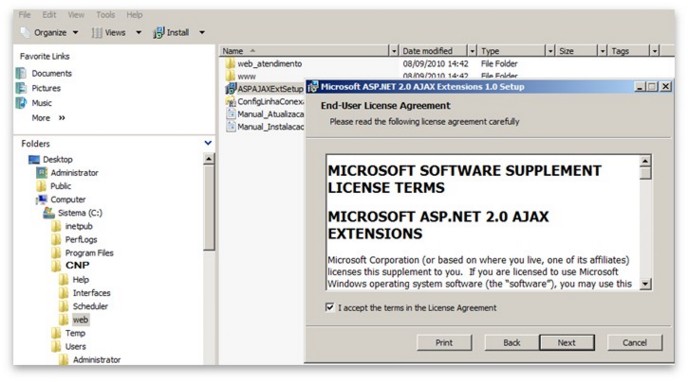This screenshot has height=382, width=688.
Task: Open the Help menu
Action: pos(134,15)
